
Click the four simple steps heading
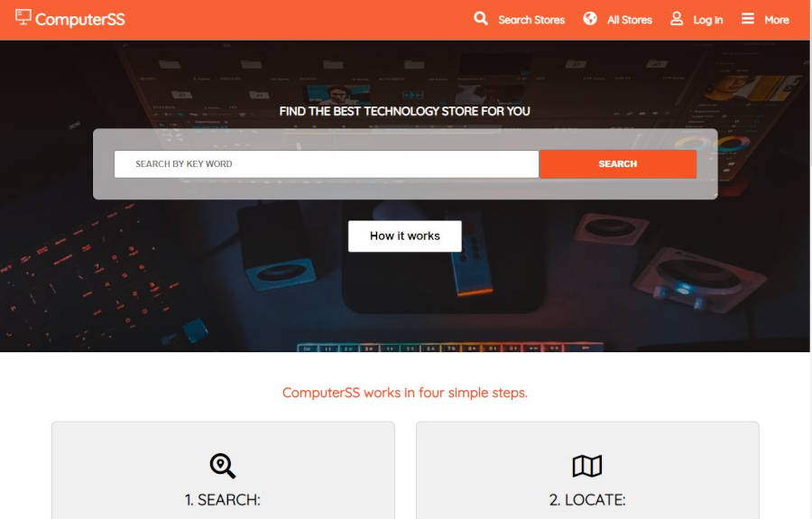[x=404, y=393]
